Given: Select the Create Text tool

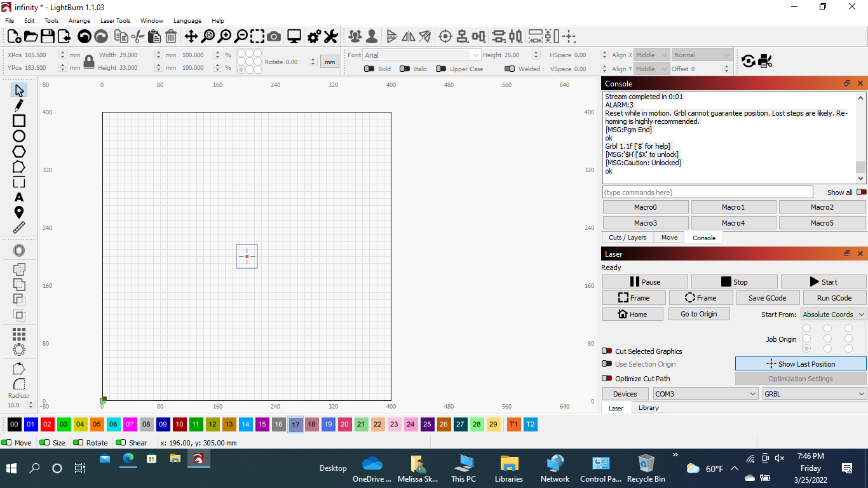Looking at the screenshot, I should point(19,198).
